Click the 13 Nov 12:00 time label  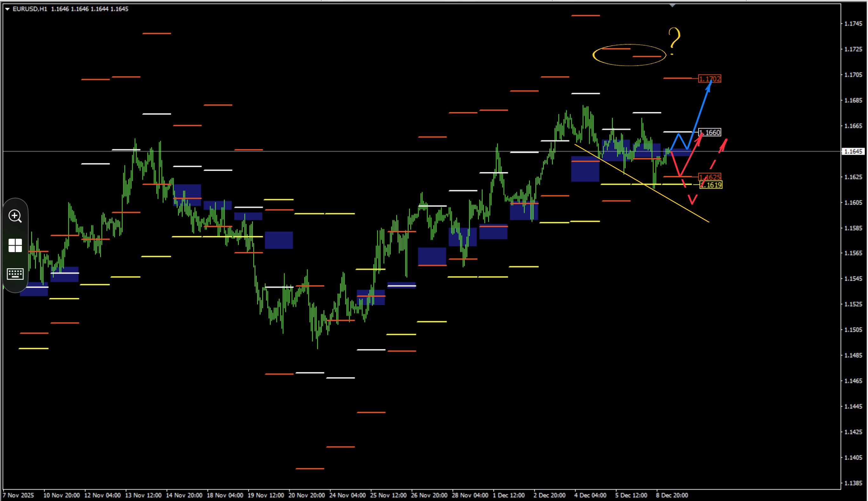[x=143, y=496]
